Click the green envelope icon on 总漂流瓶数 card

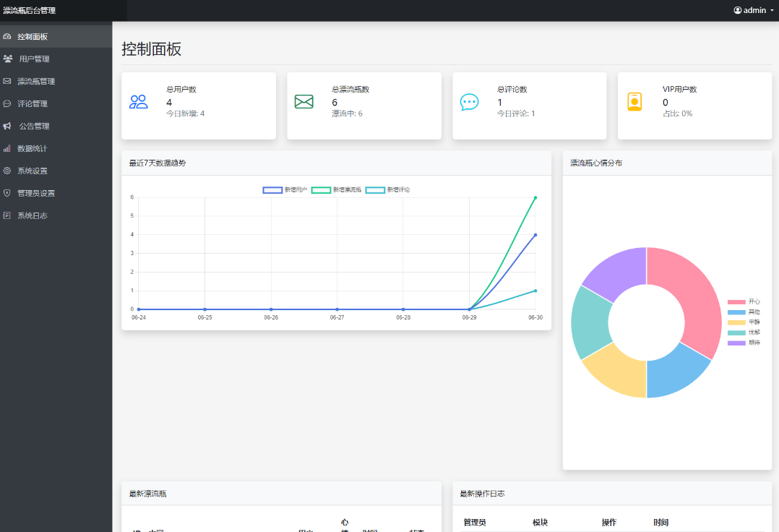[x=304, y=102]
